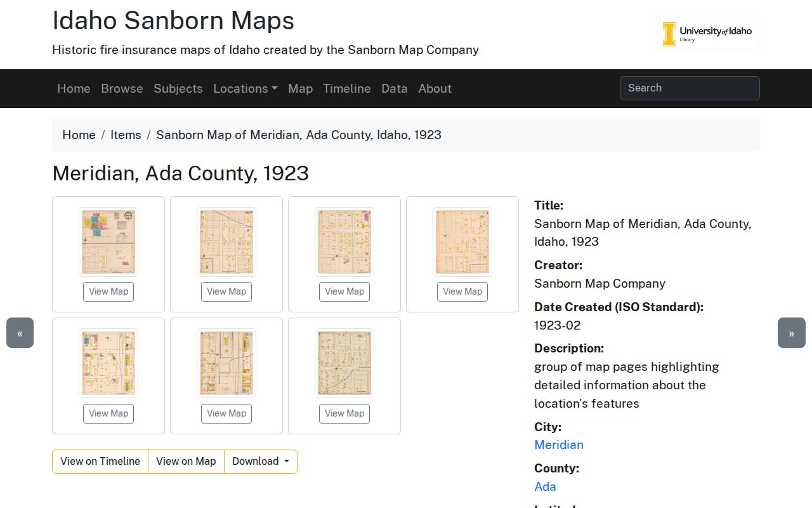This screenshot has width=812, height=508.
Task: Click View Map under second bottom-row thumbnail
Action: (x=226, y=413)
